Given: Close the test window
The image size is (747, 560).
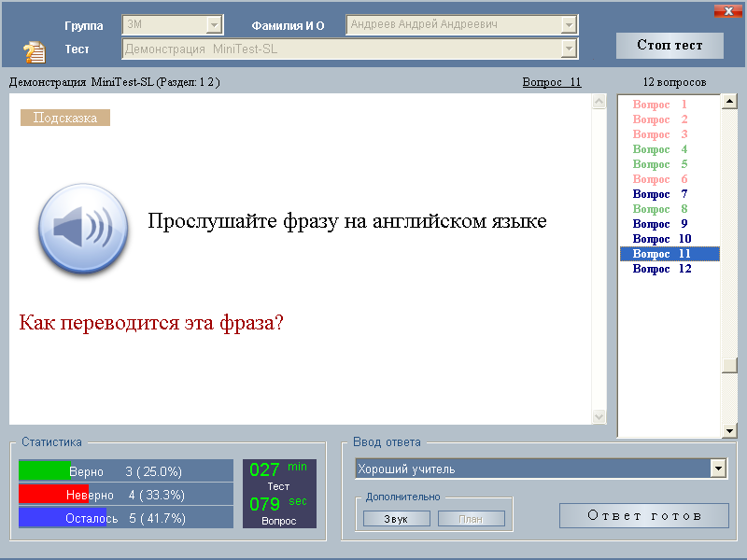Looking at the screenshot, I should coord(727,11).
